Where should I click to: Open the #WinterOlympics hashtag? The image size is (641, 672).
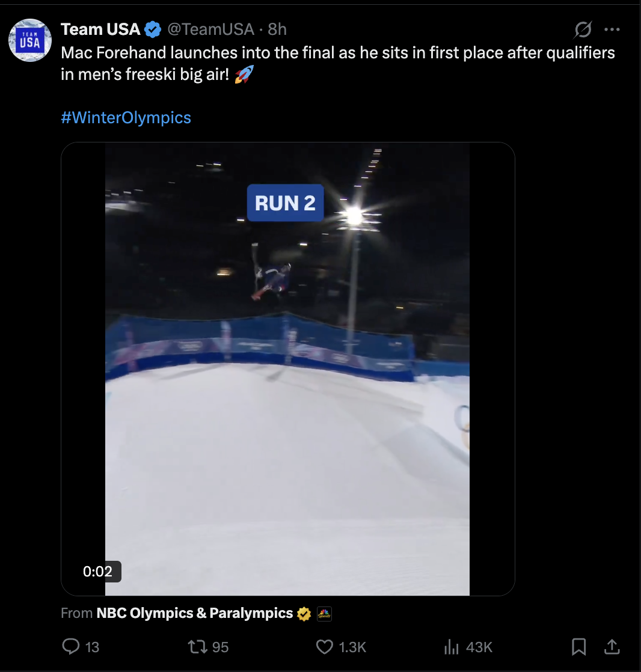click(126, 117)
